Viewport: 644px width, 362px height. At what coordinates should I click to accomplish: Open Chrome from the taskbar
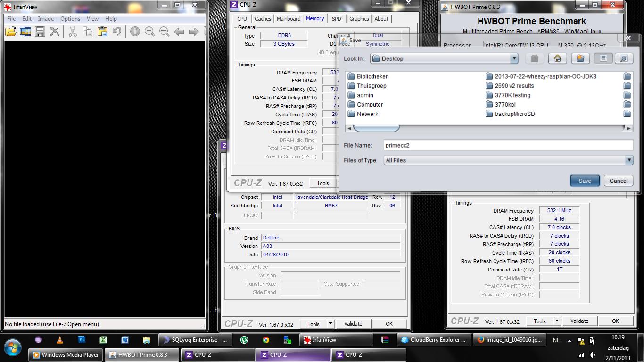266,340
